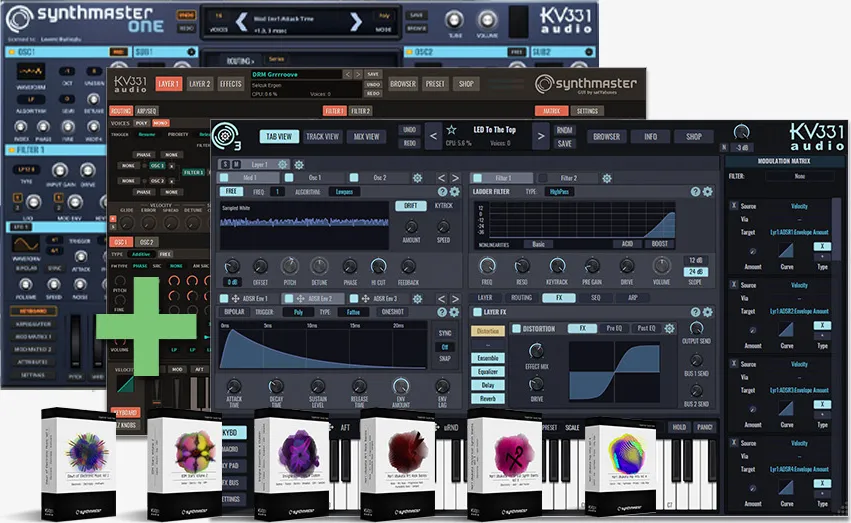Open help icon in the Lowpass oscillator panel
This screenshot has height=523, width=851.
442,192
